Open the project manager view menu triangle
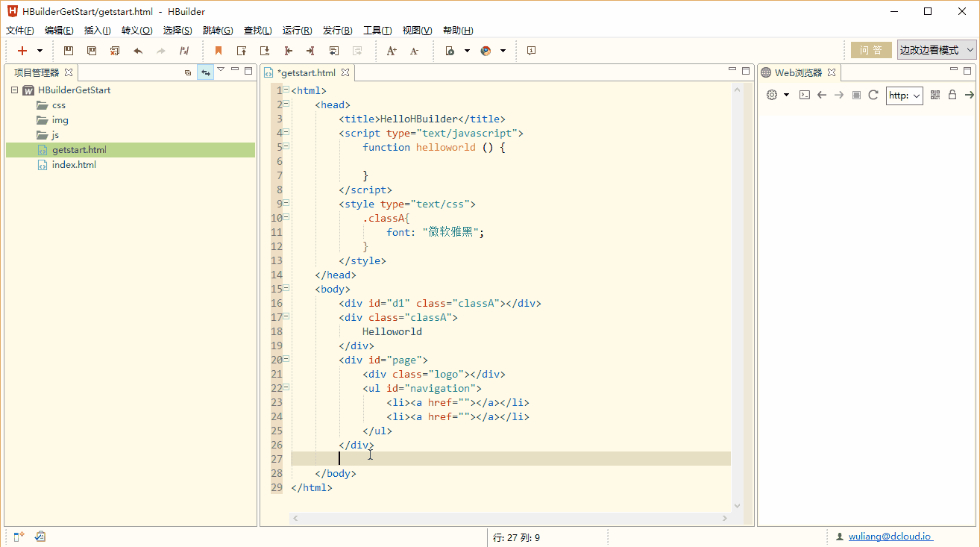The width and height of the screenshot is (980, 547). (x=221, y=70)
